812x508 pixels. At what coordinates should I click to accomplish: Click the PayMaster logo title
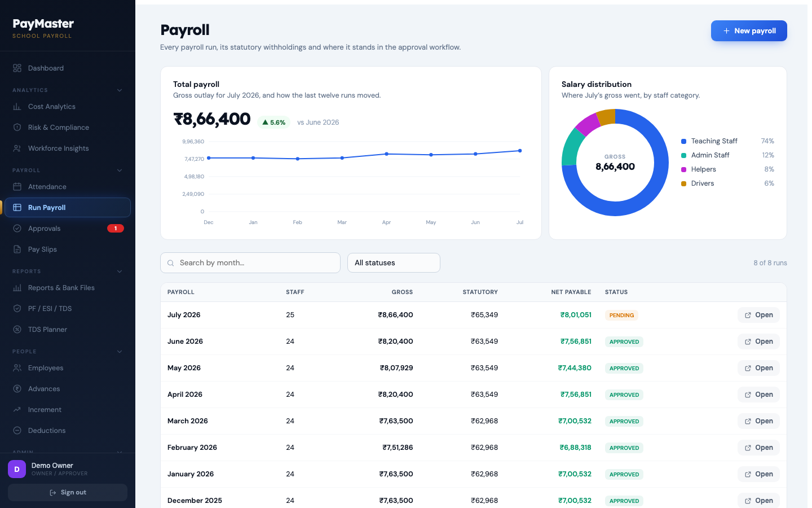tap(43, 24)
